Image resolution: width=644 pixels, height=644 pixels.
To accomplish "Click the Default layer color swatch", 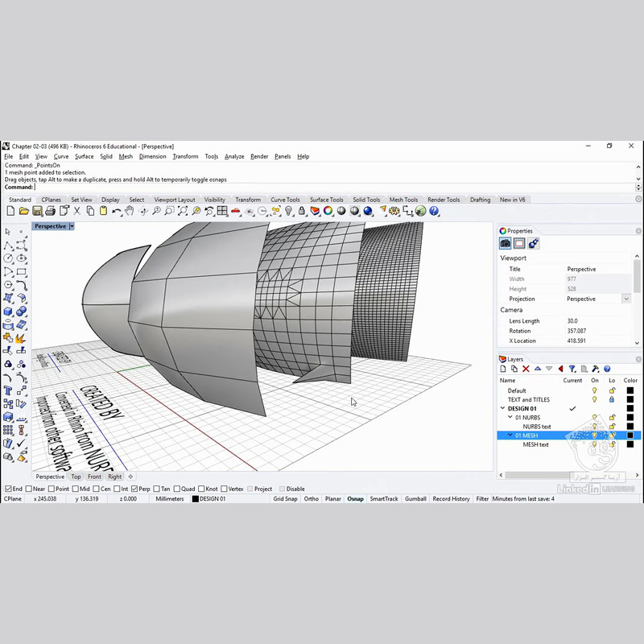I will tap(630, 390).
